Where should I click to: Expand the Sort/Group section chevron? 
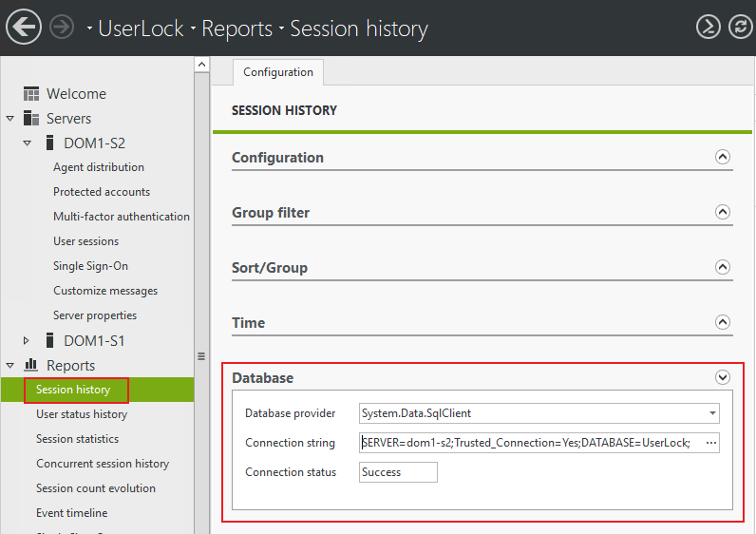pos(722,267)
